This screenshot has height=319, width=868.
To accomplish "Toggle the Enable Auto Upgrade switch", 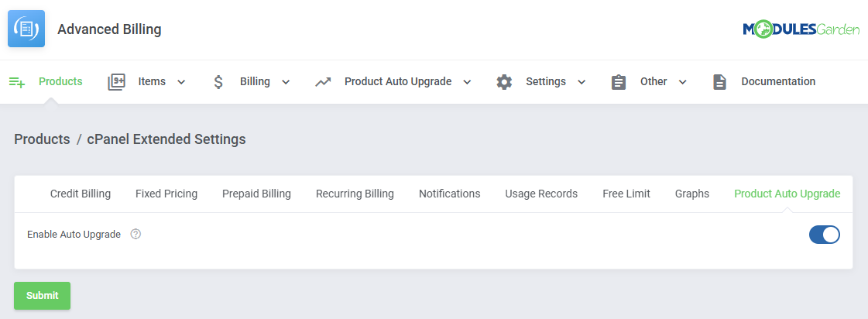I will (x=825, y=235).
